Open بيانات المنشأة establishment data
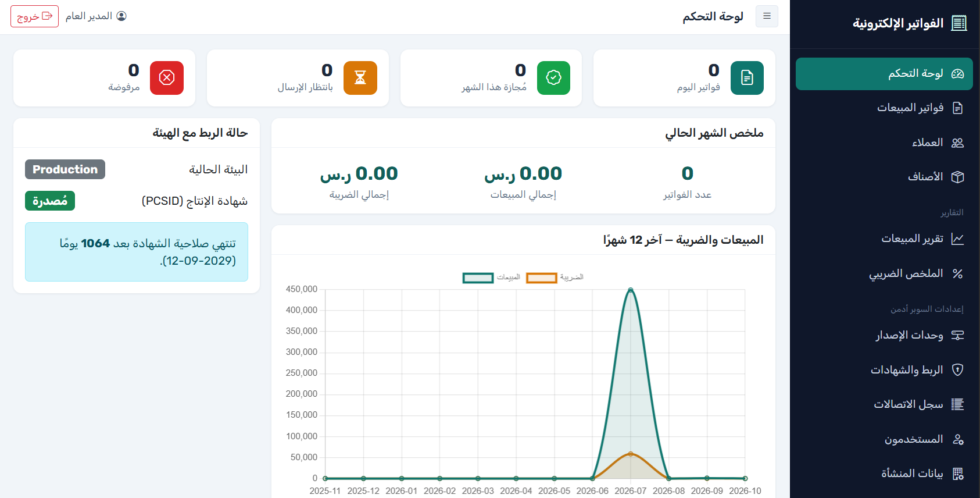Viewport: 980px width, 498px height. 884,474
